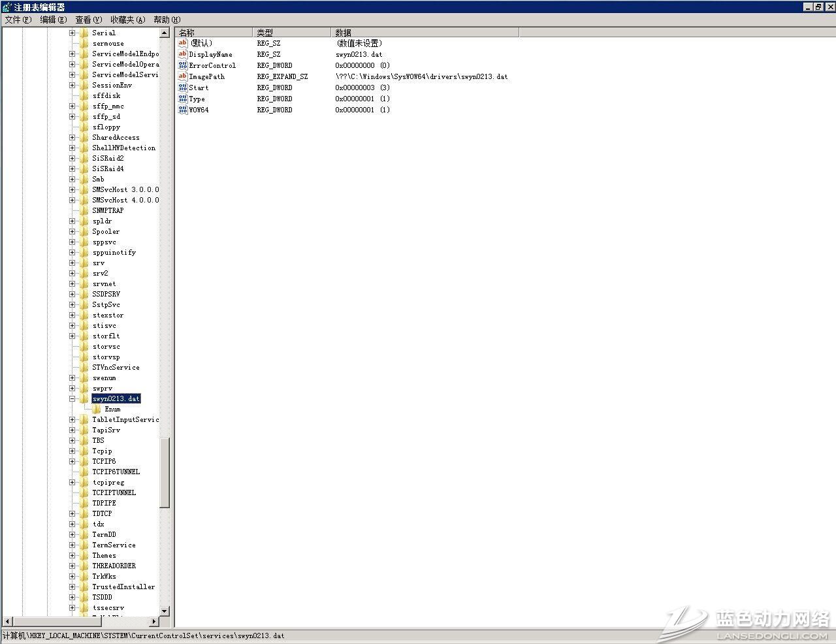The width and height of the screenshot is (836, 644).
Task: Click the Start DWORD value icon
Action: pyautogui.click(x=183, y=88)
